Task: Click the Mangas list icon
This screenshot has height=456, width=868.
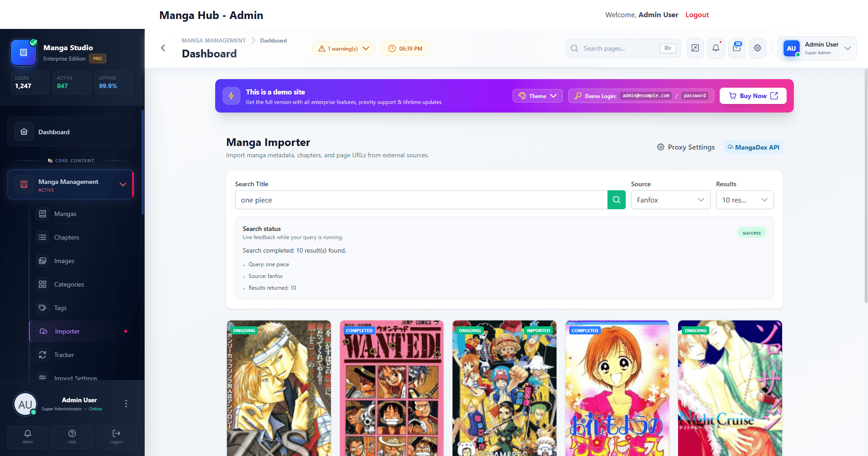Action: pyautogui.click(x=42, y=214)
